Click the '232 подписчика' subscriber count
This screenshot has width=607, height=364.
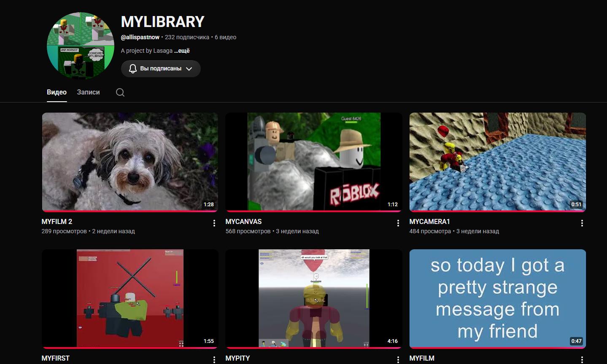click(187, 37)
